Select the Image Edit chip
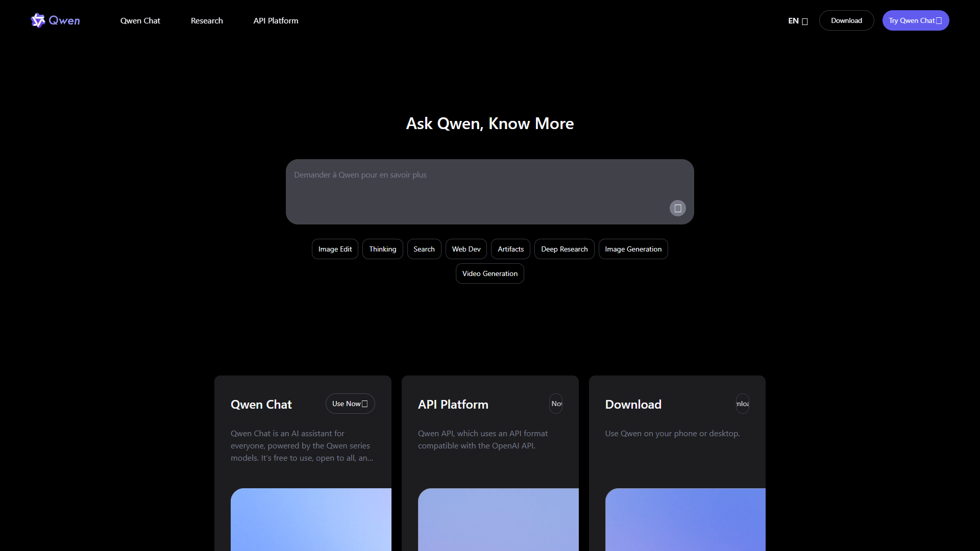The width and height of the screenshot is (980, 551). pos(335,249)
